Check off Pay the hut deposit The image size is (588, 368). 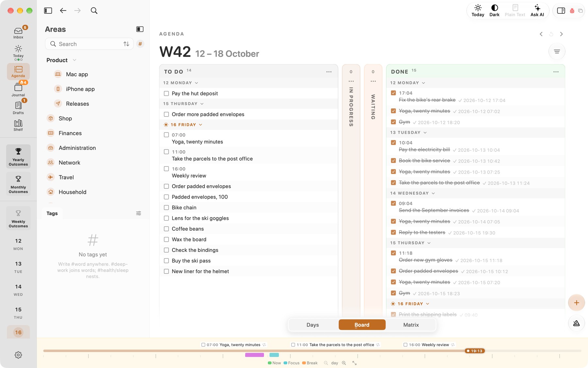pos(166,94)
